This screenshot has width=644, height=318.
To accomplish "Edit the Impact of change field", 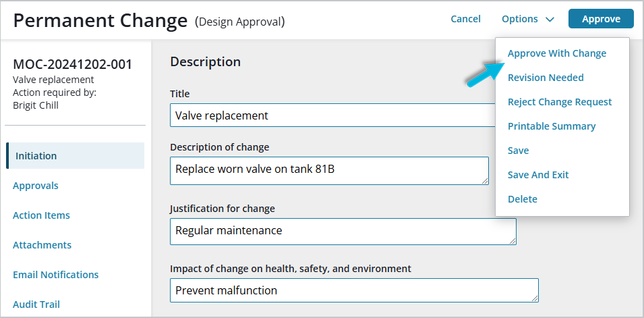I will 353,290.
